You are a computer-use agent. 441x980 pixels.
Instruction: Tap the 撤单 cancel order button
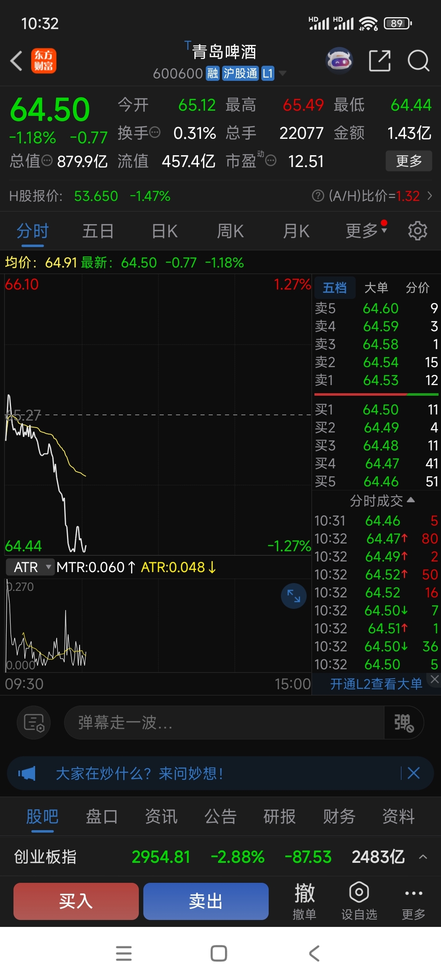tap(305, 901)
